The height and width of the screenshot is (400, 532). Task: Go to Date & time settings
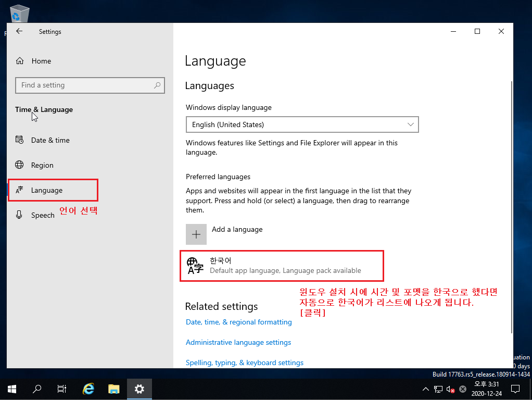click(x=50, y=140)
